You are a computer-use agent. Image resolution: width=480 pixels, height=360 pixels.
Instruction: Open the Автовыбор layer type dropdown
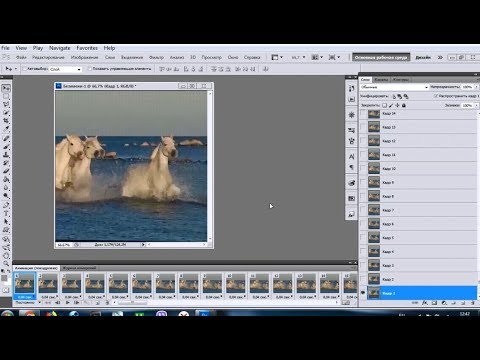(65, 69)
